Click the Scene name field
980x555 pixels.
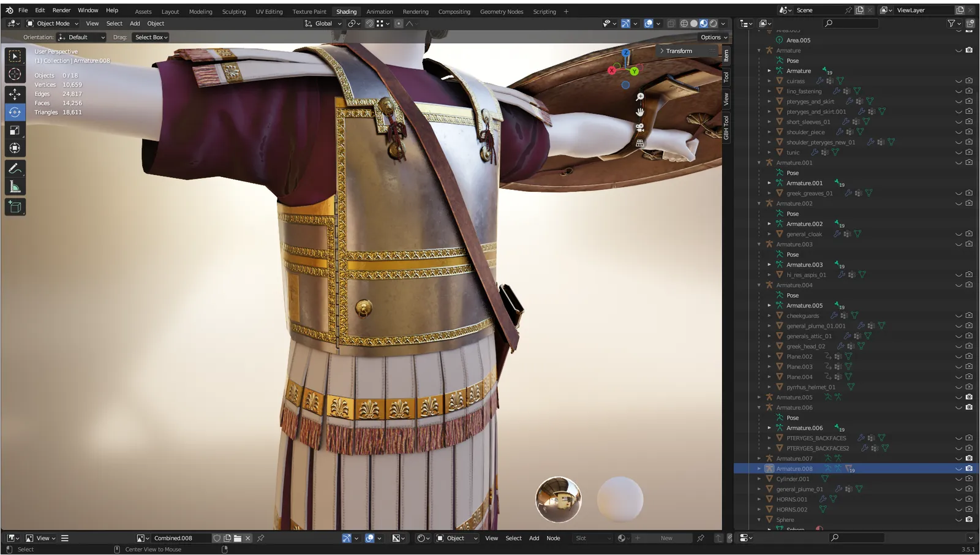(x=819, y=10)
